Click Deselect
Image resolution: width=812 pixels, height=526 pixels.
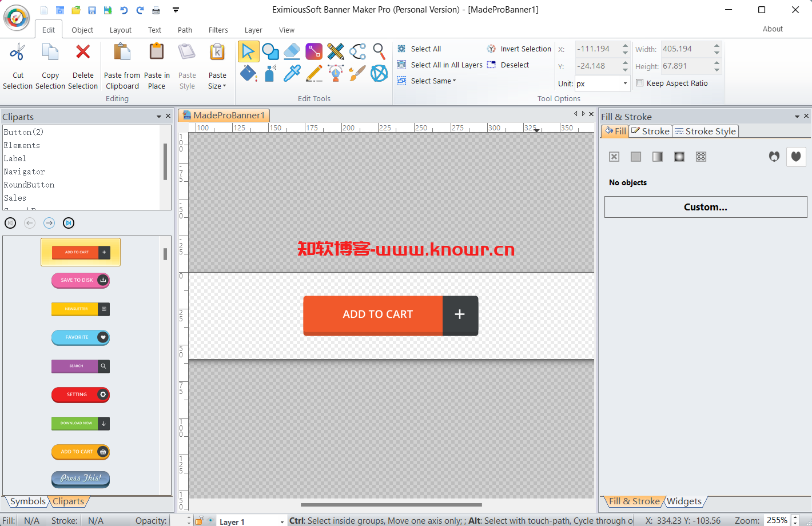click(508, 65)
